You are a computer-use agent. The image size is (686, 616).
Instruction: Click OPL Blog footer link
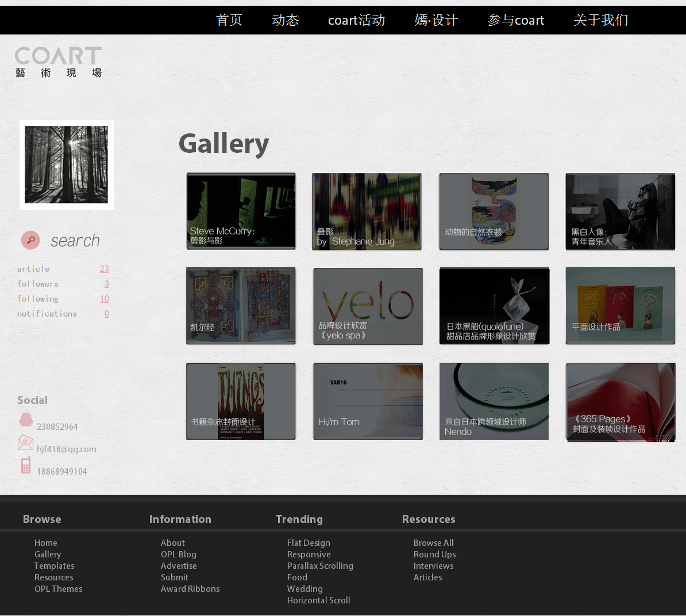(x=179, y=555)
